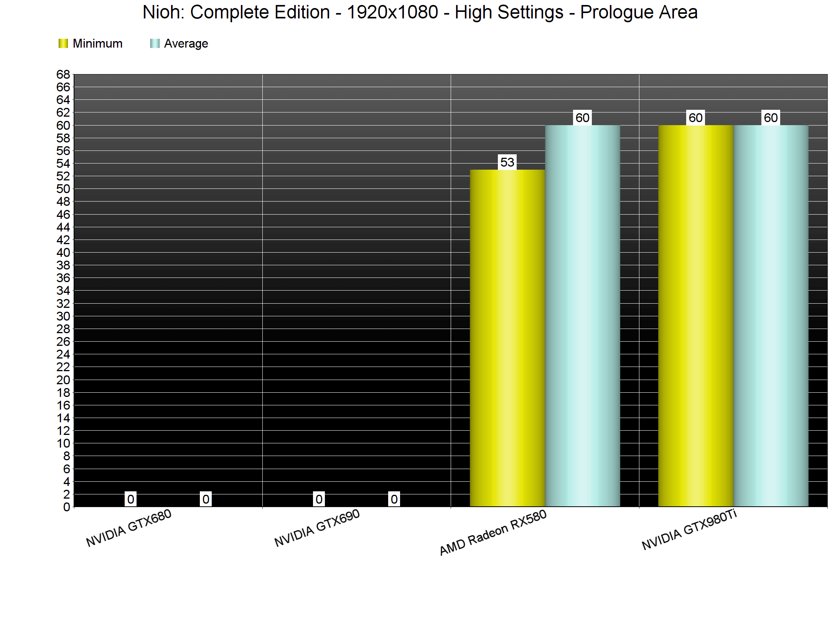Click RX580 Average 60 data label
Image resolution: width=840 pixels, height=618 pixels.
click(x=582, y=118)
